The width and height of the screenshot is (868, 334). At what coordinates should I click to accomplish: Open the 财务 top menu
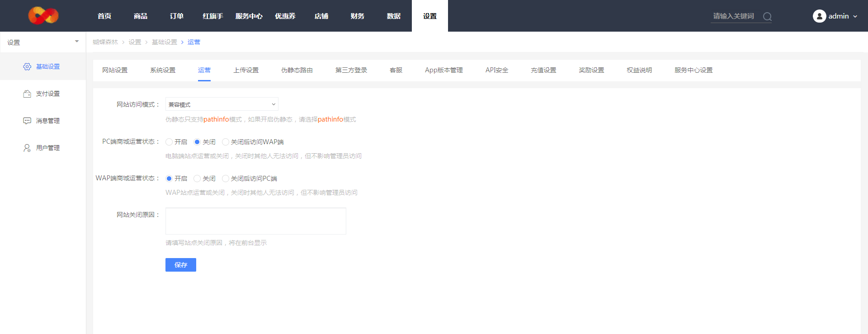pos(358,16)
